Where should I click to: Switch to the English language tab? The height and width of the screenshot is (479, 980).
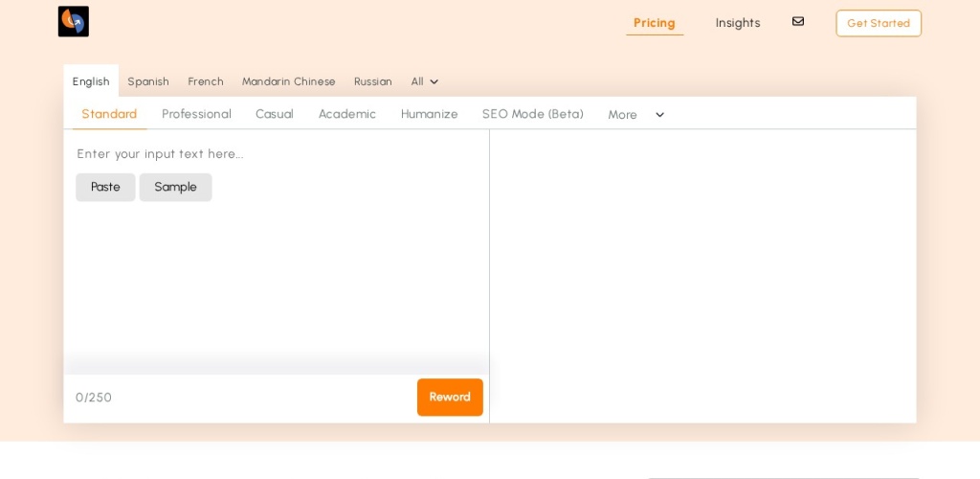pos(91,81)
